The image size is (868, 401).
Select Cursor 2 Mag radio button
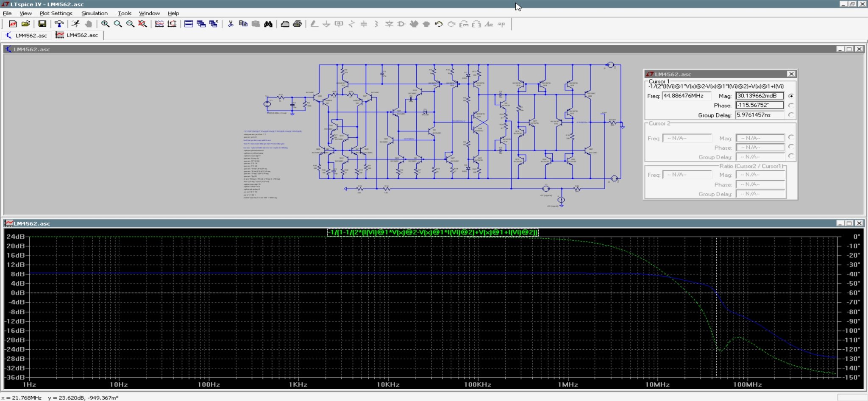791,137
